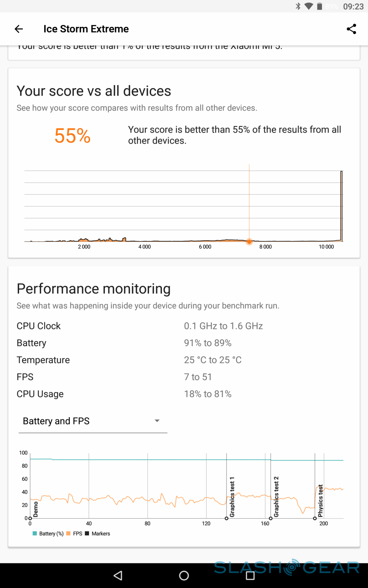This screenshot has height=588, width=368.
Task: Toggle the Markers legend entry
Action: [x=98, y=534]
